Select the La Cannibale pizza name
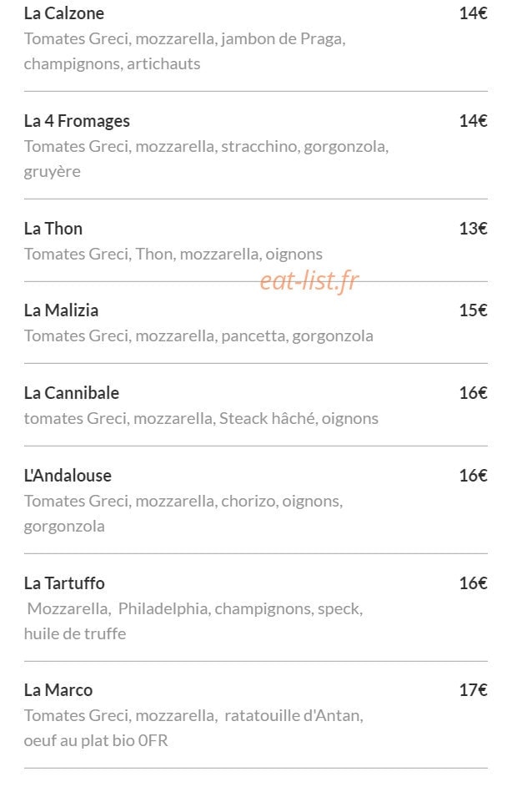Screen dimensions: 532x797 [71, 393]
